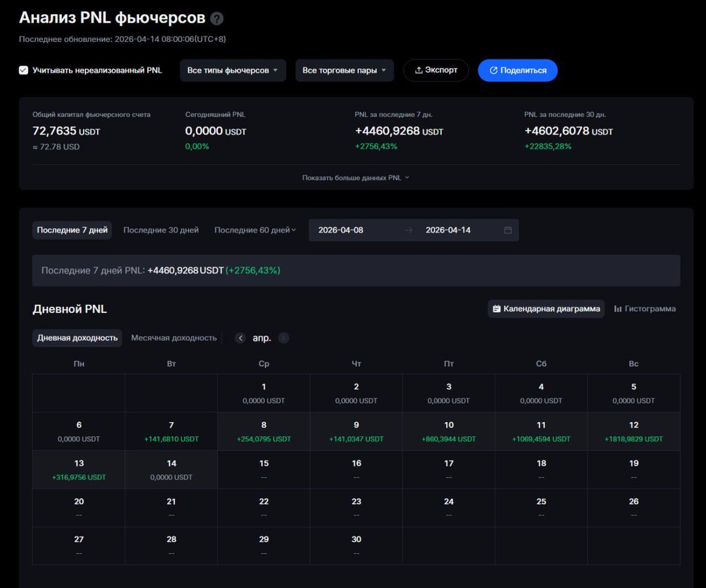Click the 72,7635 USDT total capital value

tap(66, 131)
